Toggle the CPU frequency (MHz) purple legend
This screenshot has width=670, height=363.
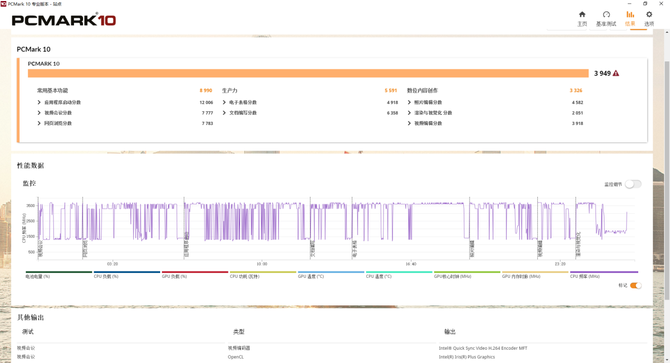(x=604, y=274)
